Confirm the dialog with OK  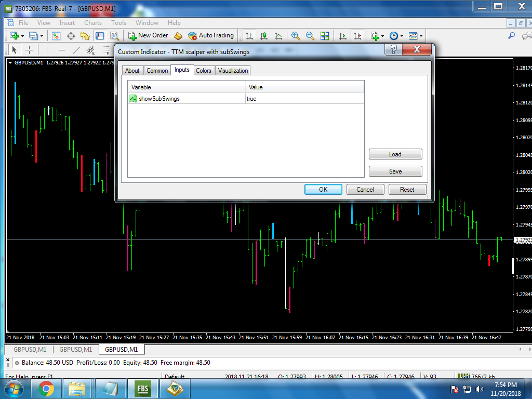coord(323,189)
